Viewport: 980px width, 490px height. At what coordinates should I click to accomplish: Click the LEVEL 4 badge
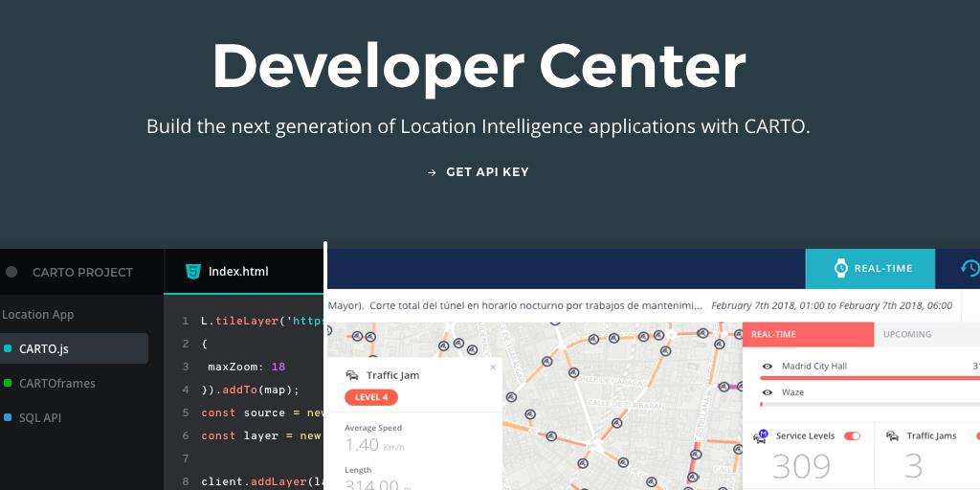pos(371,397)
